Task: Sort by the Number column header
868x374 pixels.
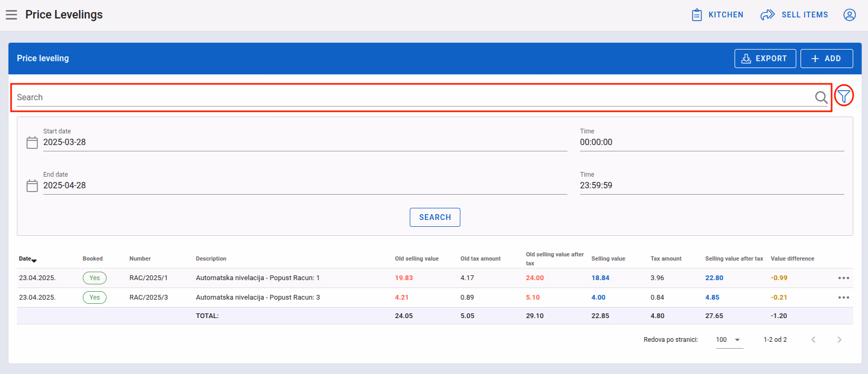Action: (x=140, y=259)
